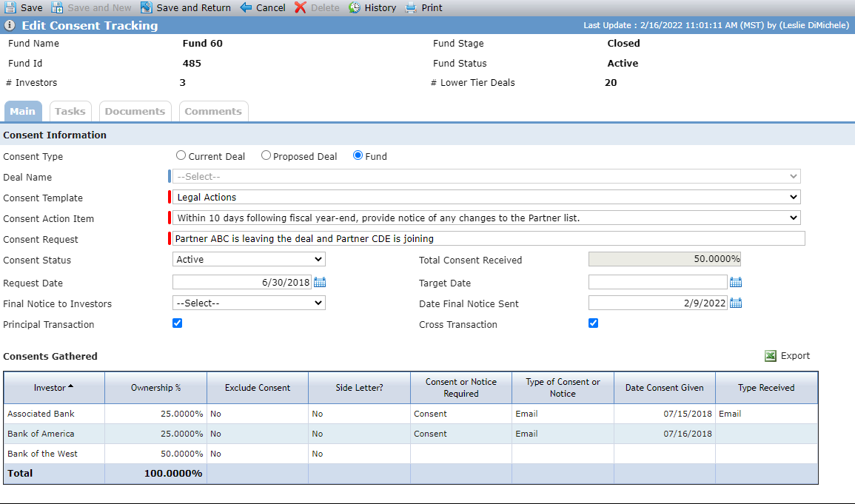This screenshot has height=504, width=855.
Task: Click the Save and Return label
Action: click(x=193, y=7)
